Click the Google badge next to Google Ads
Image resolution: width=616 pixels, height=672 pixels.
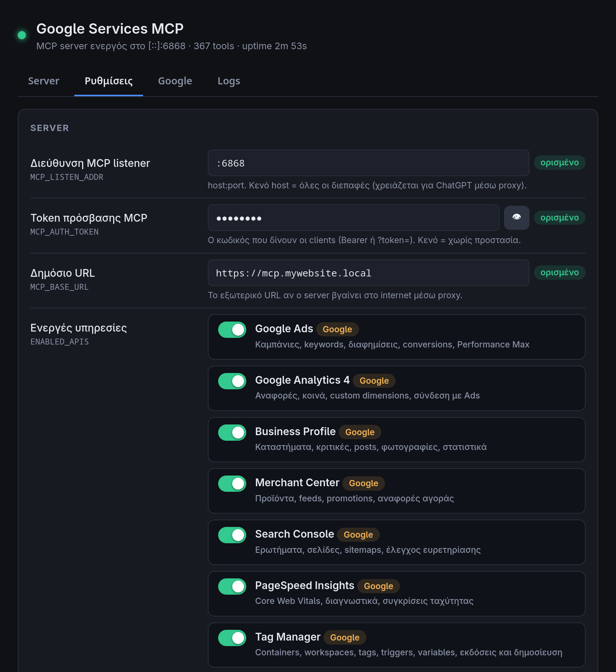click(337, 329)
